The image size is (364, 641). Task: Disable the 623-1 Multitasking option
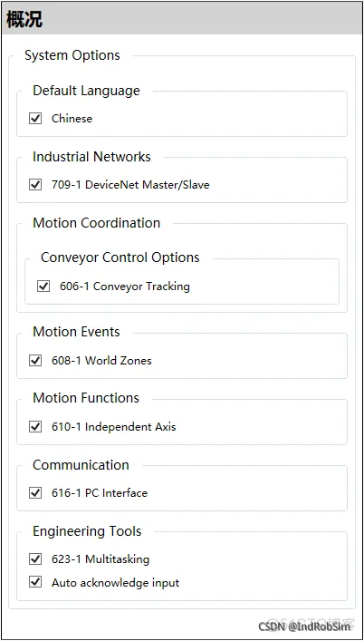point(35,558)
